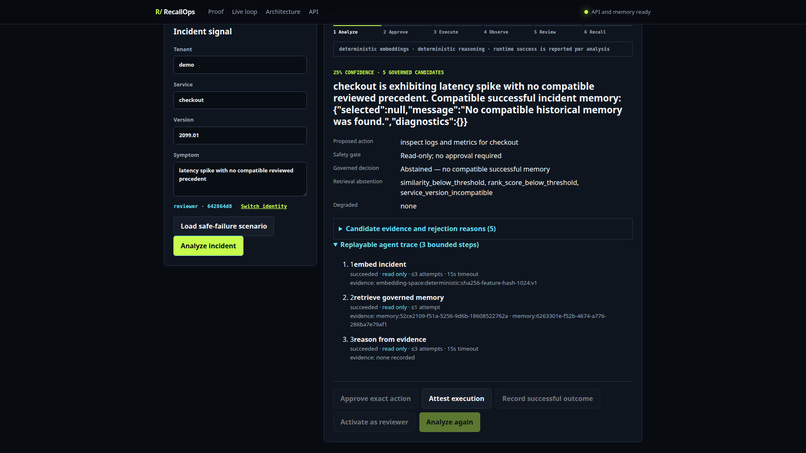Click Activate as reviewer button

(374, 422)
